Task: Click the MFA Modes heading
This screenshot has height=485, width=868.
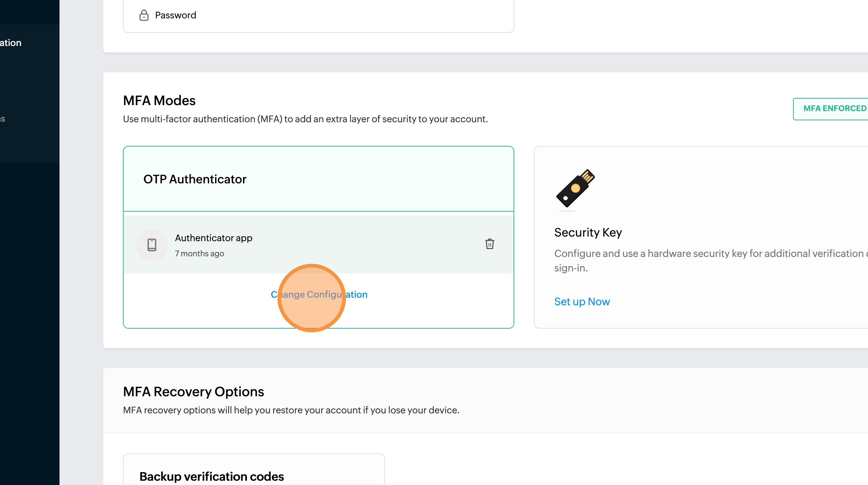Action: tap(159, 100)
